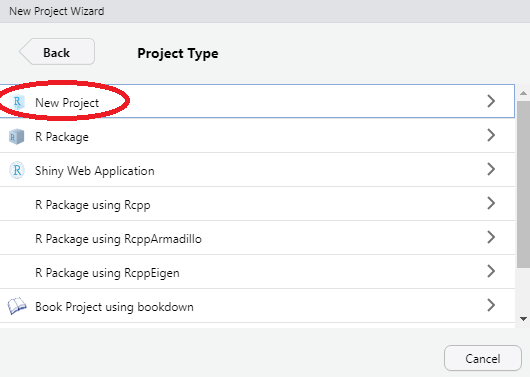Click chevron for Book Project using bookdown

(491, 305)
